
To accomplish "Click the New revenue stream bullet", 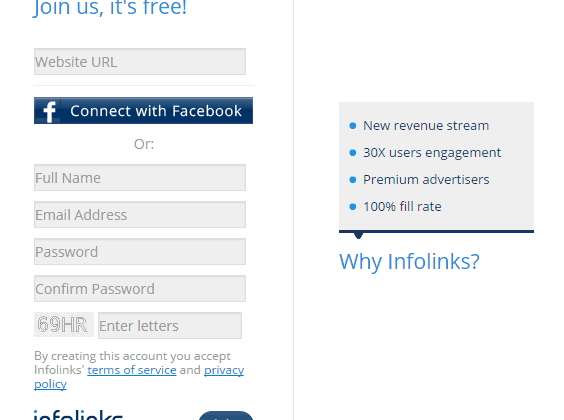I will click(x=419, y=125).
